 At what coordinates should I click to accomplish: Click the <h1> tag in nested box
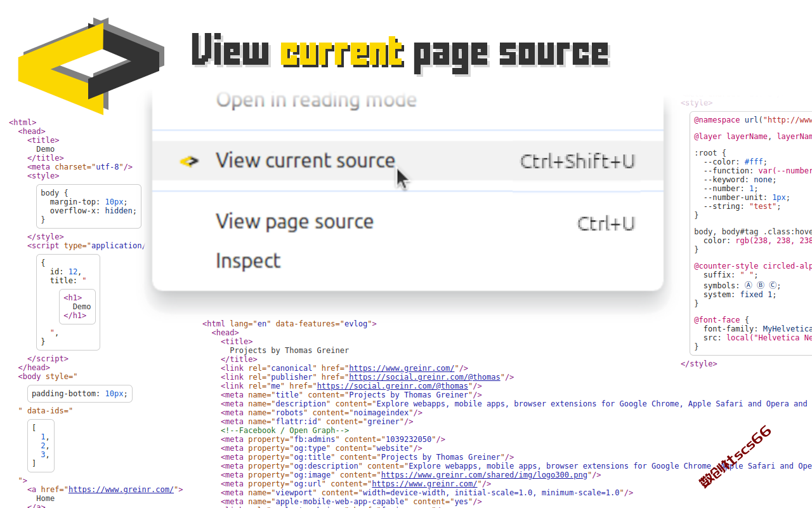coord(73,298)
